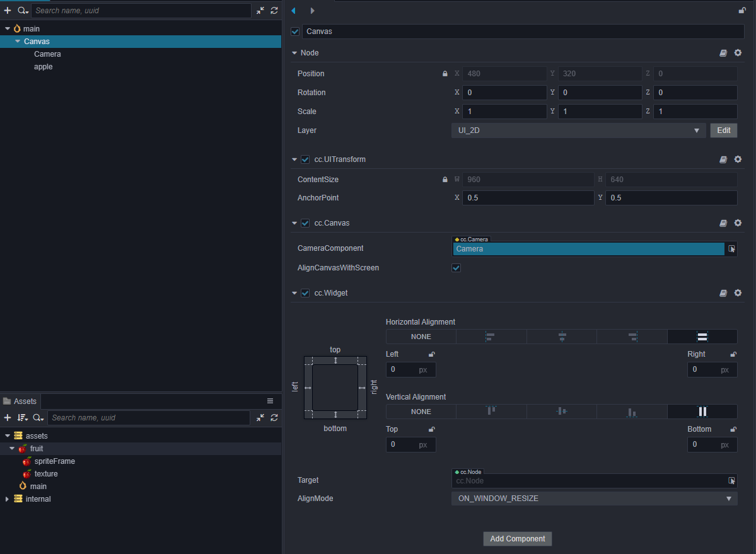
Task: Open the Assets search filter icon
Action: coord(38,418)
